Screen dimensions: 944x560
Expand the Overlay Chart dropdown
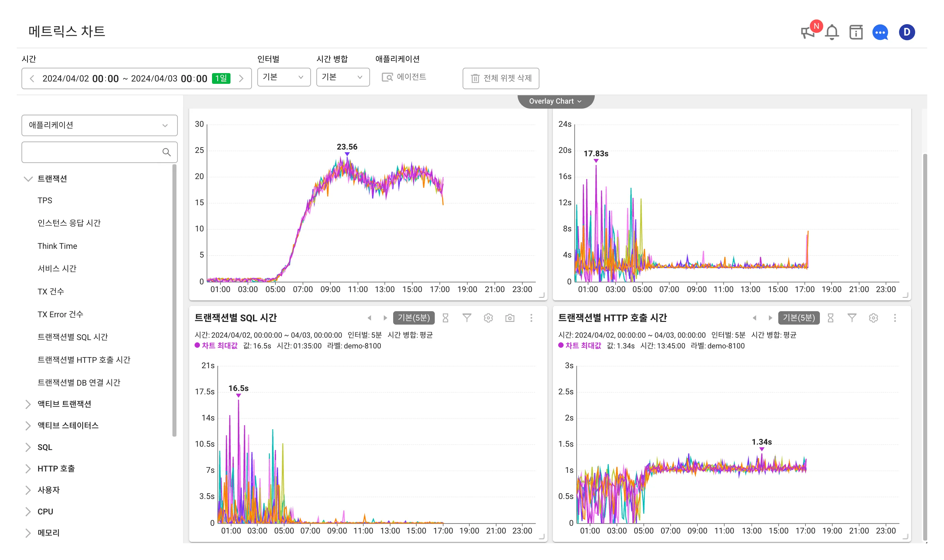(x=556, y=101)
